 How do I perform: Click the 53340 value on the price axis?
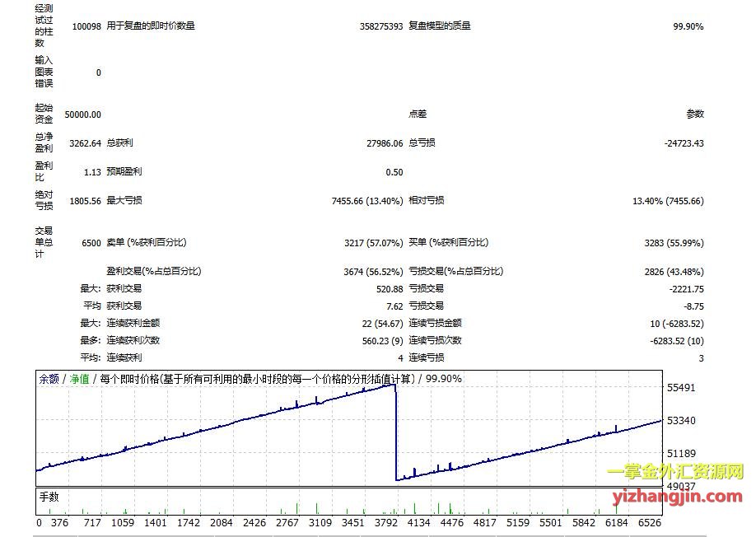682,421
